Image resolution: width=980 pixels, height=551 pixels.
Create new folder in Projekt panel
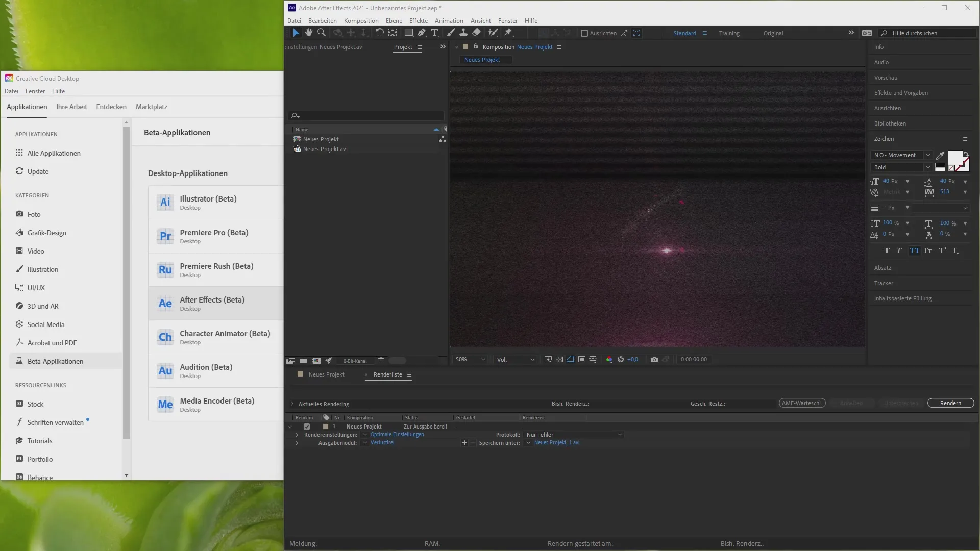pyautogui.click(x=303, y=361)
